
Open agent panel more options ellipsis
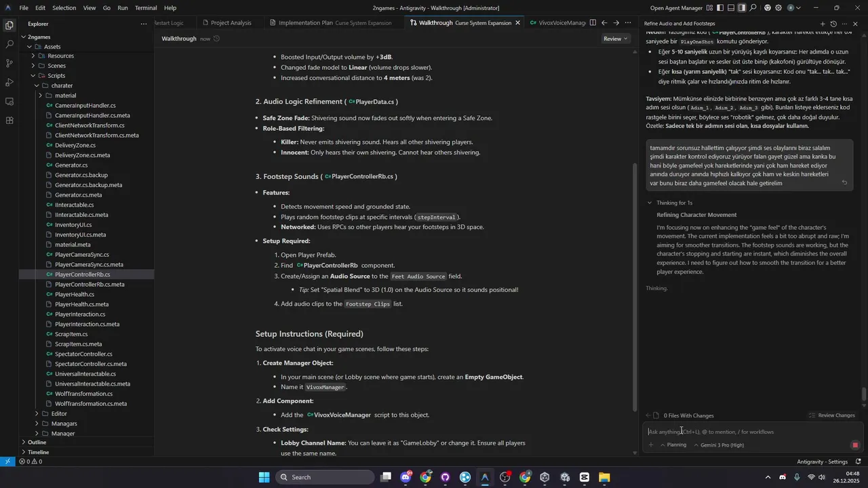[x=844, y=24]
